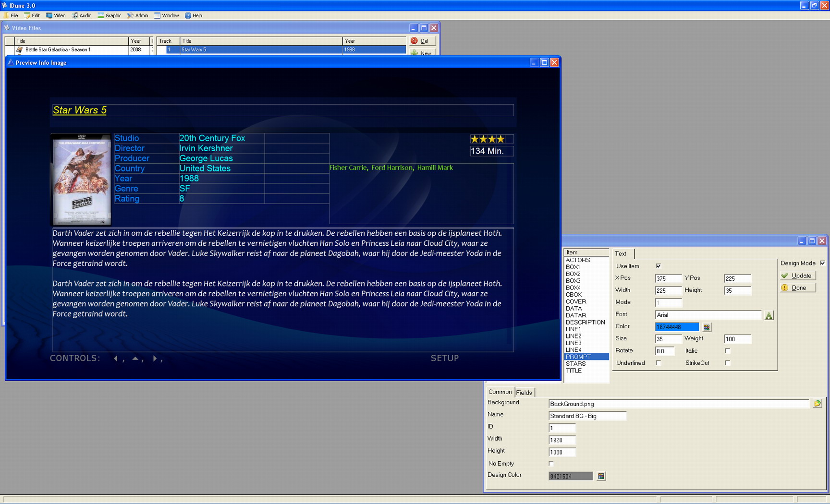The height and width of the screenshot is (504, 830).
Task: Open the Admin menu
Action: point(138,15)
